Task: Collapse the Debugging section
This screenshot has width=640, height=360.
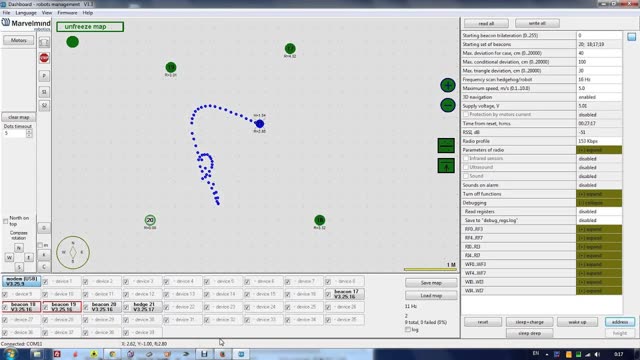Action: pos(599,203)
